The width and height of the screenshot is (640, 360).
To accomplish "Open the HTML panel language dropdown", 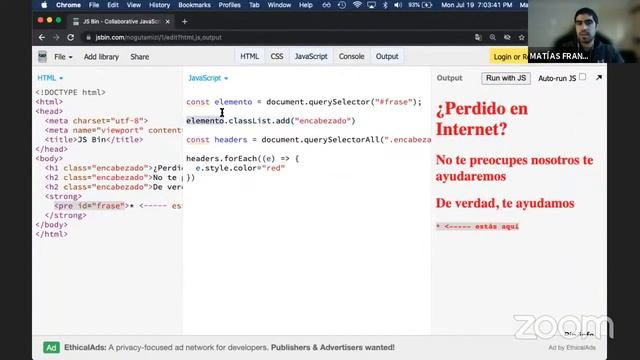I will pos(50,78).
